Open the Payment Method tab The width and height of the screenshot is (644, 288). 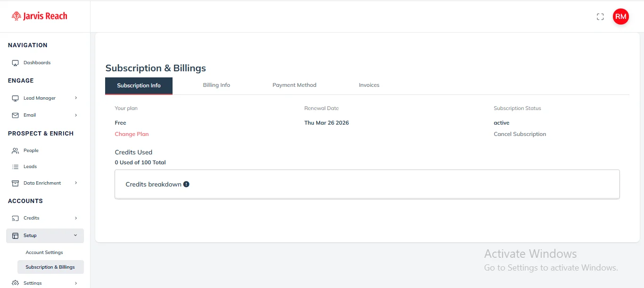point(294,85)
